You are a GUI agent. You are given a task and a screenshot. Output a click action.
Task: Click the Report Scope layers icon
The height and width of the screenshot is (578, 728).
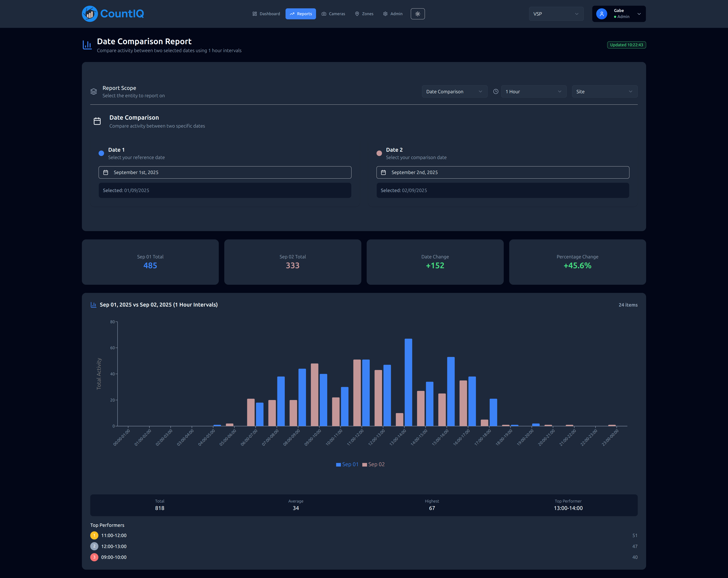tap(93, 92)
